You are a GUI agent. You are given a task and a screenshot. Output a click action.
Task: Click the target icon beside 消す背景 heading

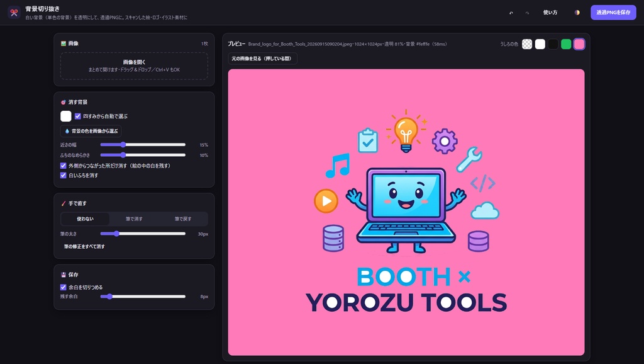point(64,102)
